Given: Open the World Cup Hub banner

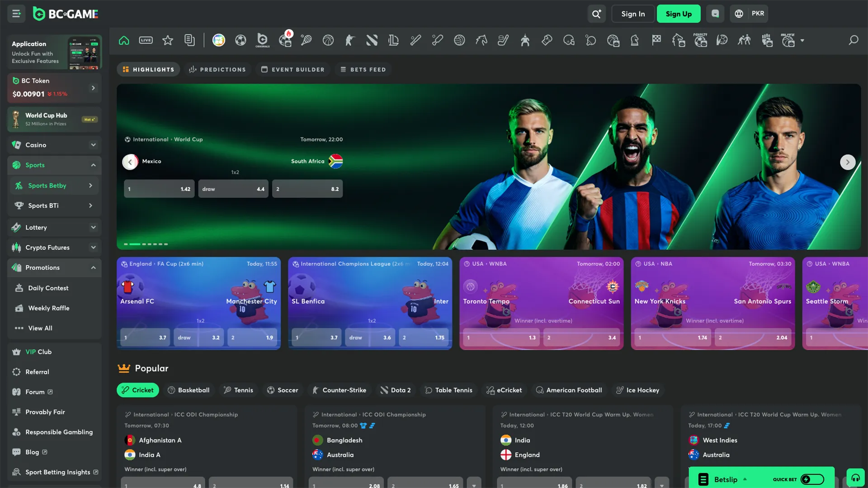Looking at the screenshot, I should click(54, 119).
